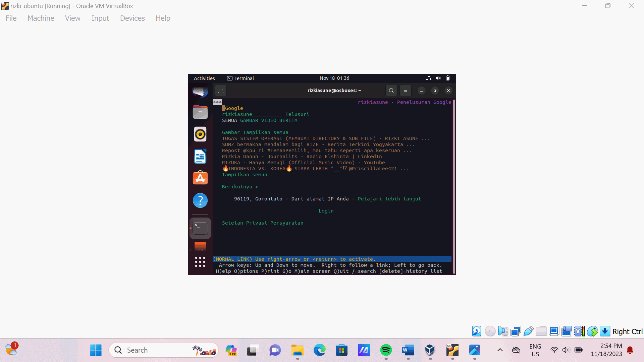
Task: Open the Persyaratan link
Action: (287, 223)
